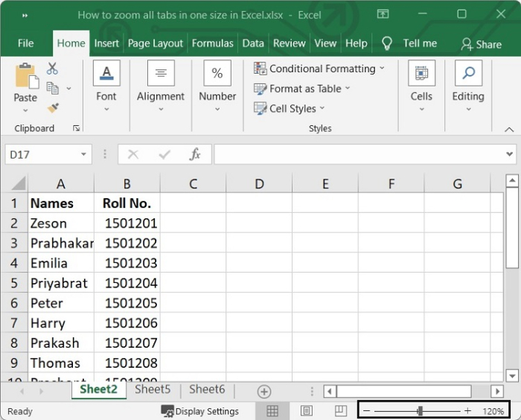
Task: Click the zoom slider handle
Action: [420, 411]
